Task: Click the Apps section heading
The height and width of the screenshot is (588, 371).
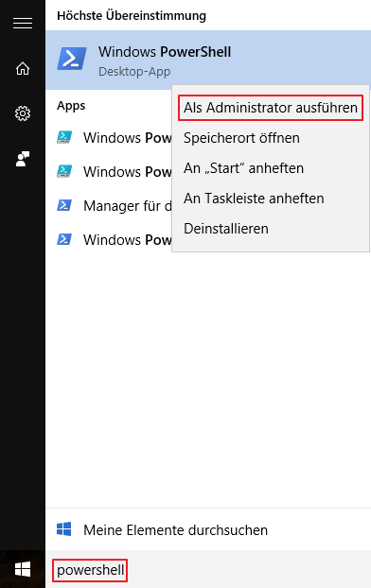Action: tap(71, 106)
